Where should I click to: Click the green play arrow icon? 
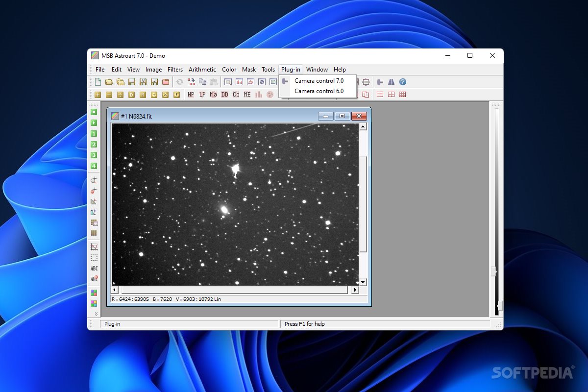point(94,122)
